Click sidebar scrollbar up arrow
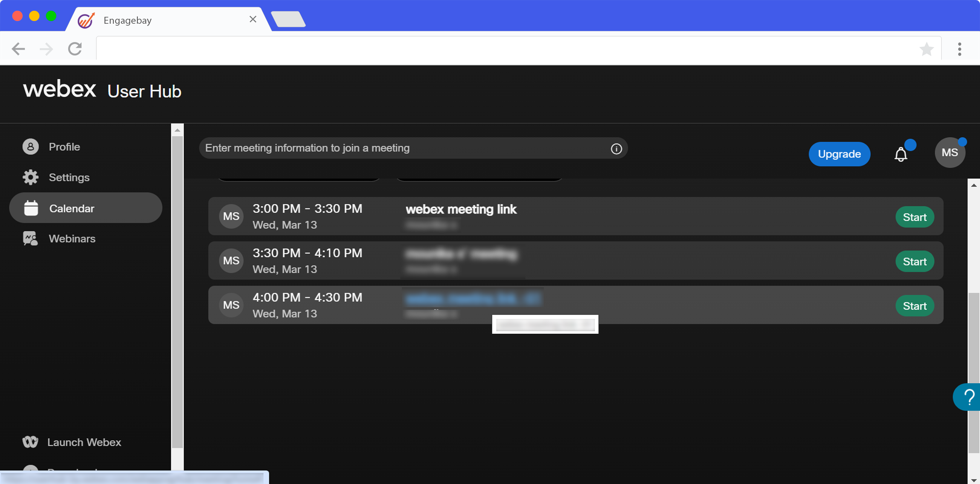The height and width of the screenshot is (484, 980). 177,130
